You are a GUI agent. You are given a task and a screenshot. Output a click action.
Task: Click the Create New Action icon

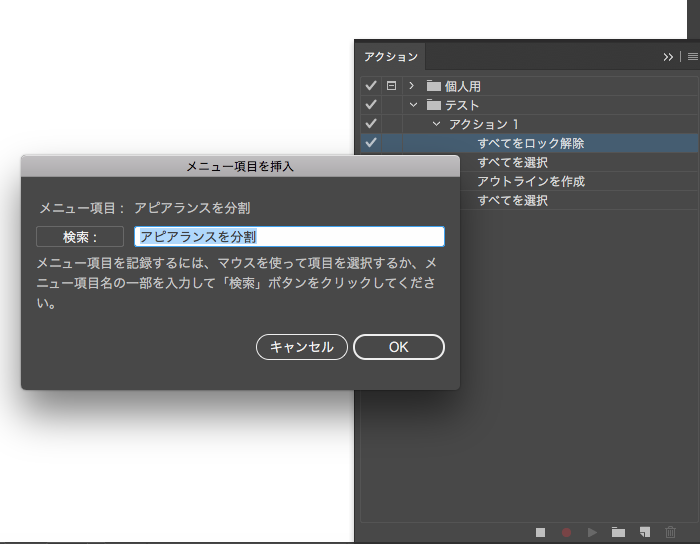click(645, 533)
